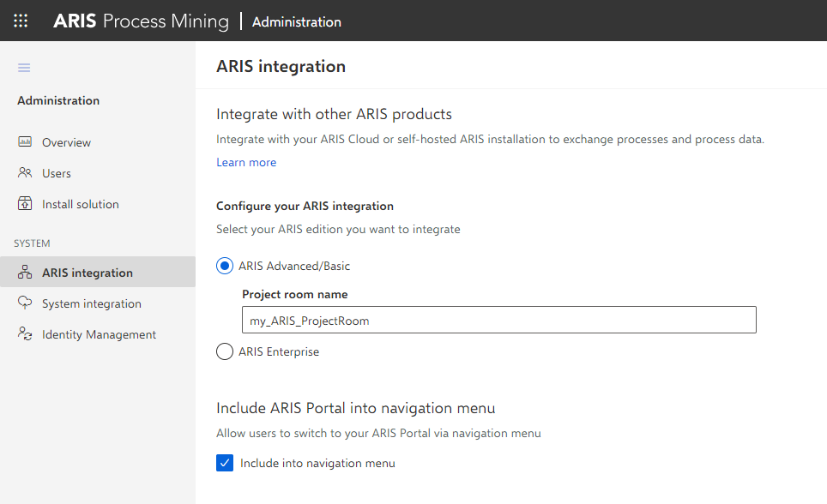Click 'Allow users to switch' description text

(x=378, y=433)
